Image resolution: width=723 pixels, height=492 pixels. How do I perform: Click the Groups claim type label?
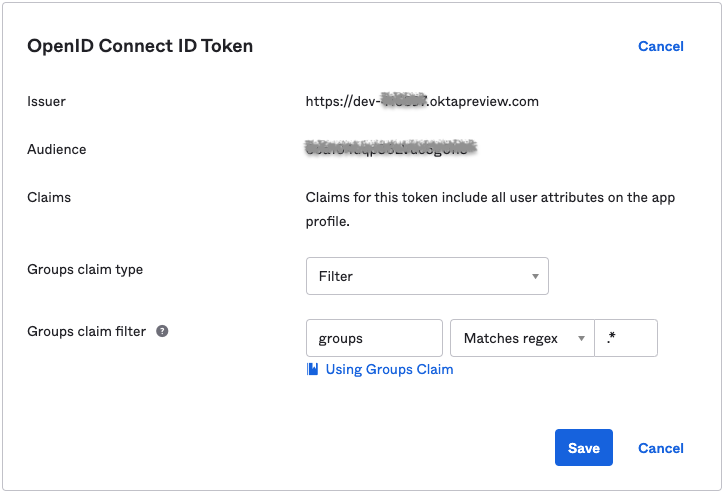coord(85,269)
